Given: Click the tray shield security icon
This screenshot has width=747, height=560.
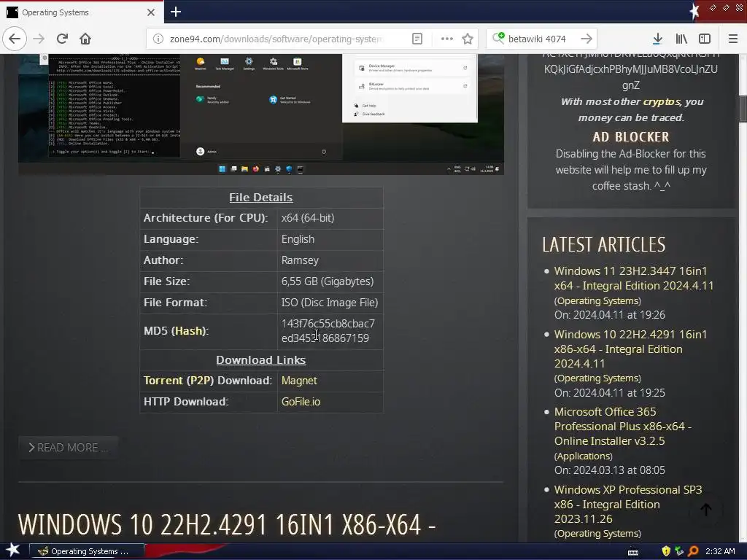Looking at the screenshot, I should [x=666, y=551].
